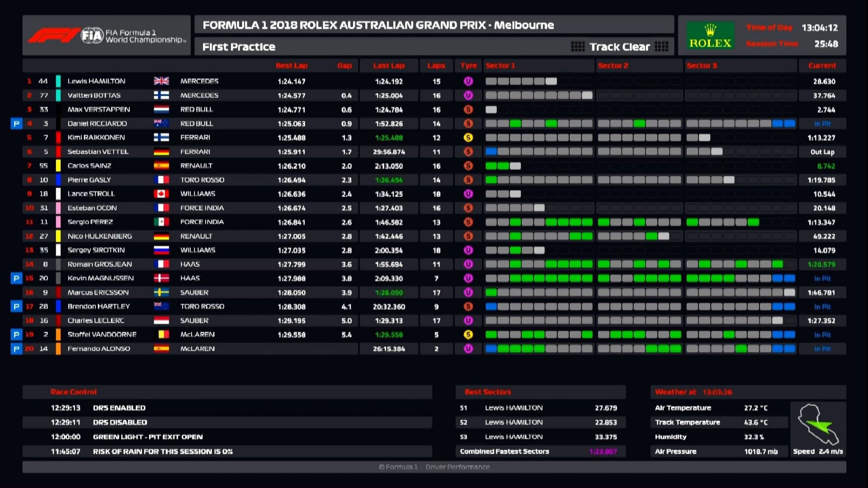868x488 pixels.
Task: Click the Track Clear status banner
Action: coord(619,46)
